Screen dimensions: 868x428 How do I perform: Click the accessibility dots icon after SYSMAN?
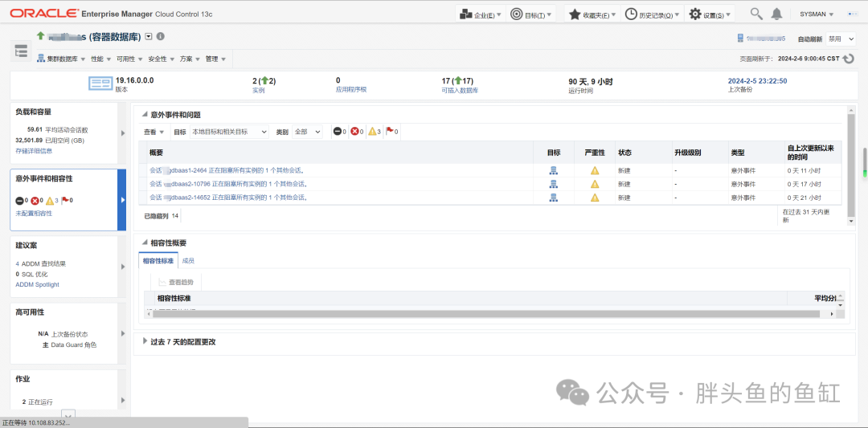[852, 14]
